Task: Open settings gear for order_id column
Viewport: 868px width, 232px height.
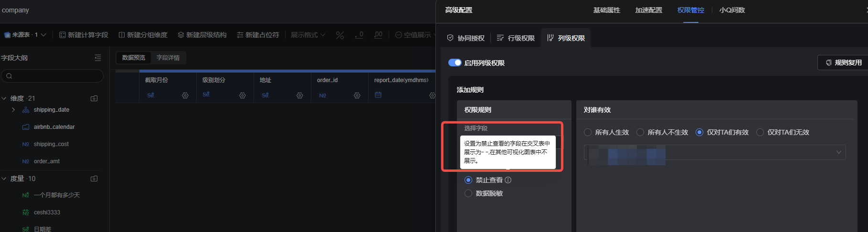Action: click(x=357, y=95)
